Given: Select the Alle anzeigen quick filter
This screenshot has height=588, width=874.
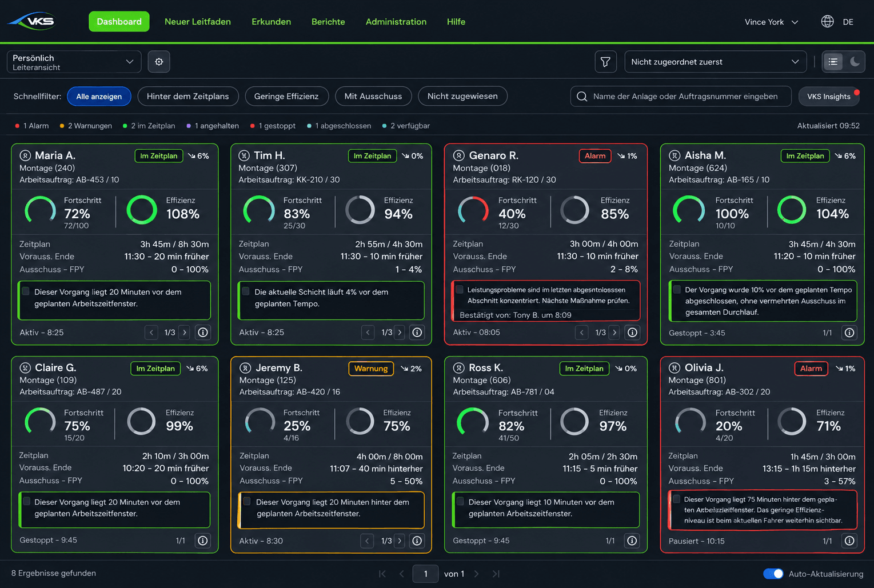Looking at the screenshot, I should (x=99, y=96).
